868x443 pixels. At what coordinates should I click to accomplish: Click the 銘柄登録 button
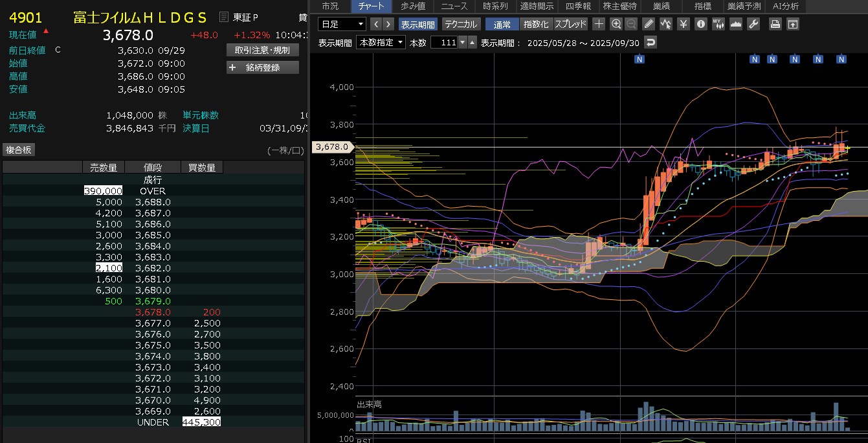click(263, 67)
